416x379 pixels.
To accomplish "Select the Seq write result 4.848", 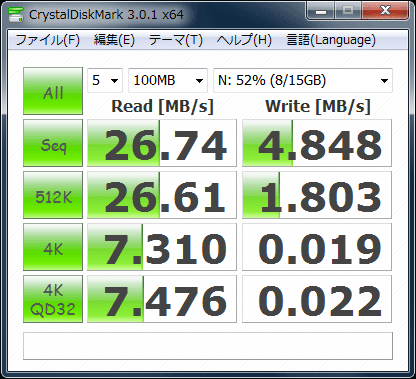I will [x=317, y=143].
